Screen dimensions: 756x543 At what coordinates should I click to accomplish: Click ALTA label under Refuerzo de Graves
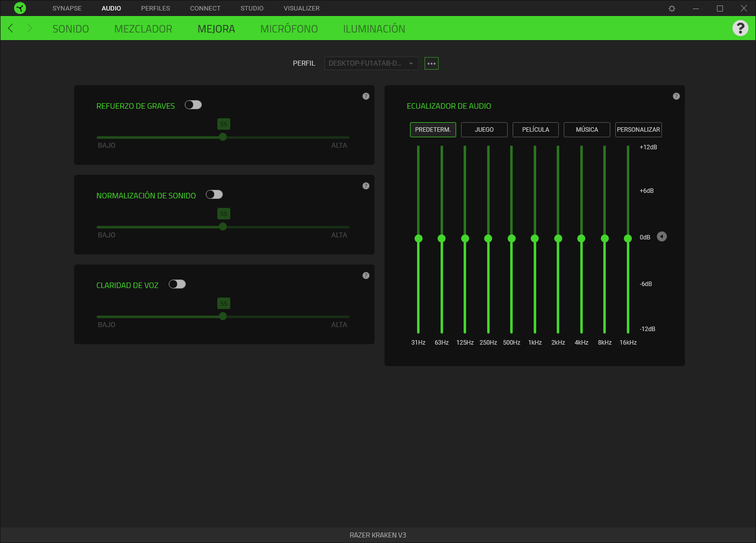pos(339,145)
